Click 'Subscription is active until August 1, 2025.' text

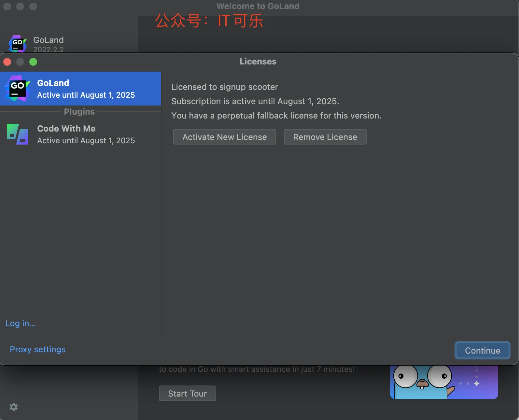click(255, 101)
